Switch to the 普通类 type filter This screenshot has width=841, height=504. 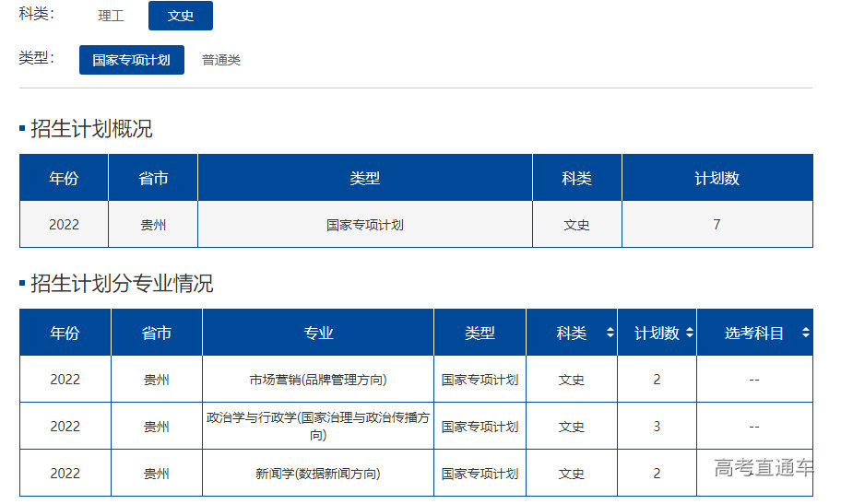[221, 60]
